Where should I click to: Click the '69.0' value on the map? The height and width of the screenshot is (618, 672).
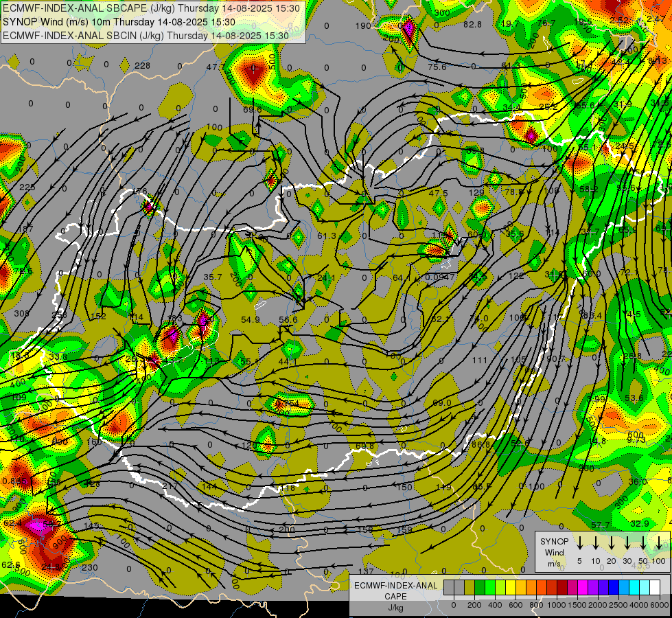(442, 402)
